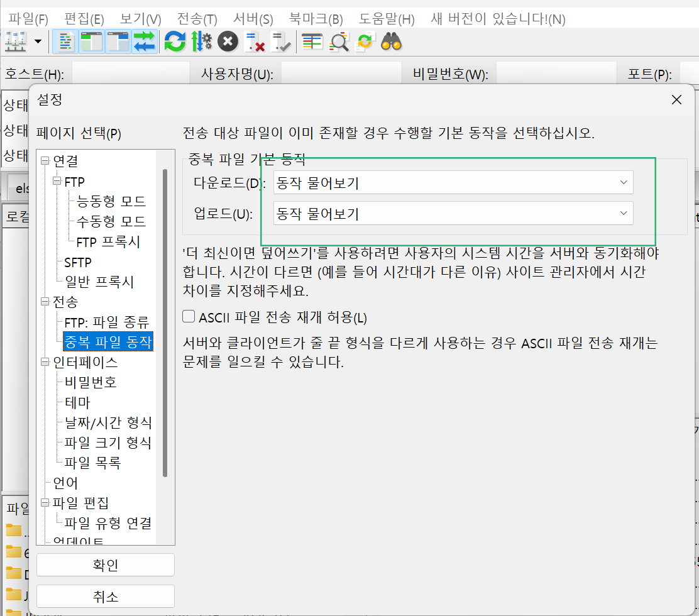
Task: Cancel the current operation
Action: click(227, 41)
